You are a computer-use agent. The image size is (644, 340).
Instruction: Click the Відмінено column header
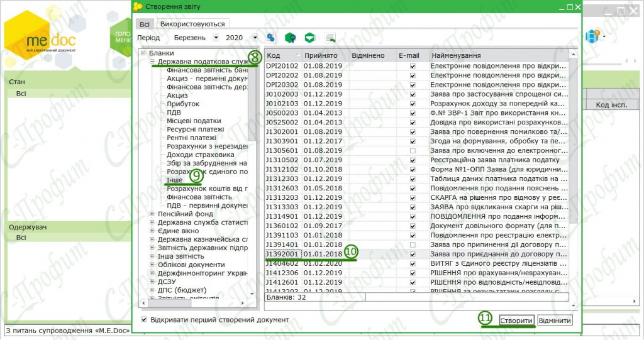pyautogui.click(x=372, y=55)
